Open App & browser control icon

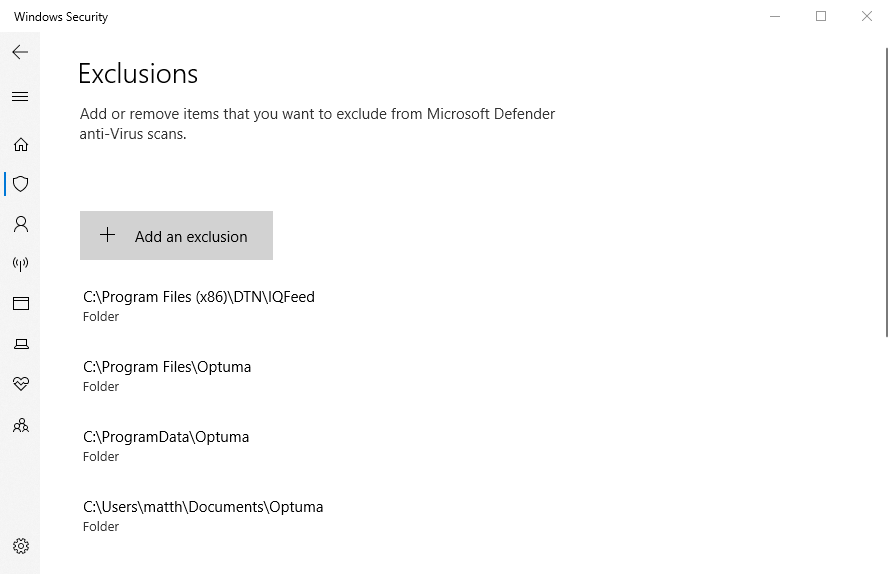[x=20, y=304]
